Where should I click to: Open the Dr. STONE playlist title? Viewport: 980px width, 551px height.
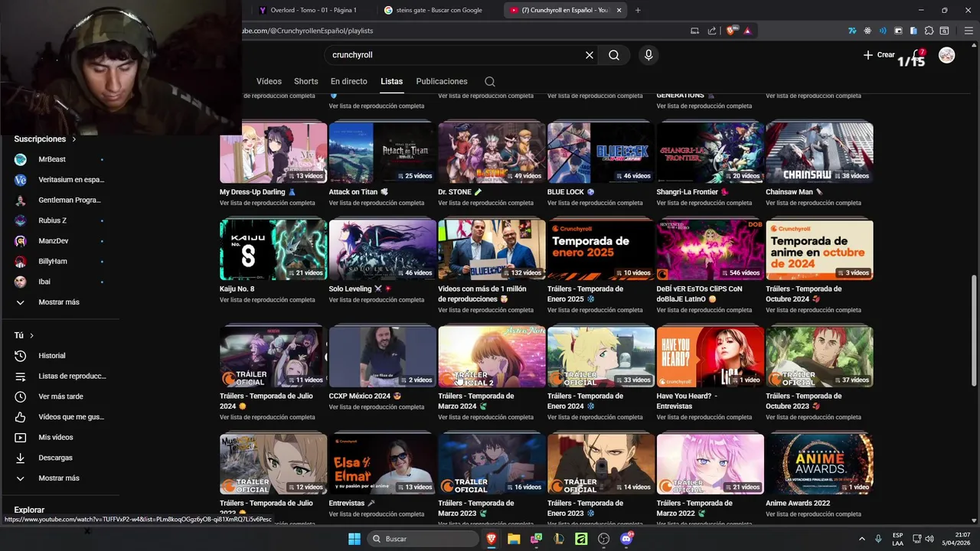(x=459, y=192)
